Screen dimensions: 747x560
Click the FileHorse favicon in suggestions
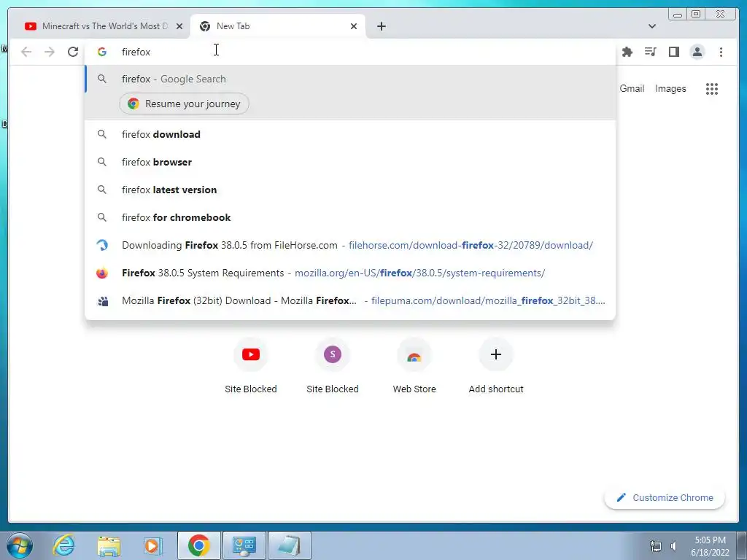point(102,245)
